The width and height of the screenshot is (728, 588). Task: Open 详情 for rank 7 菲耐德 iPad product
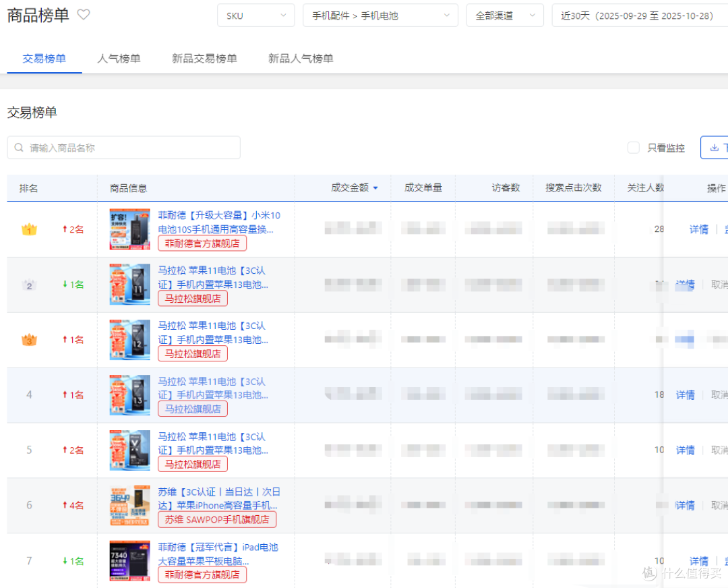click(699, 561)
